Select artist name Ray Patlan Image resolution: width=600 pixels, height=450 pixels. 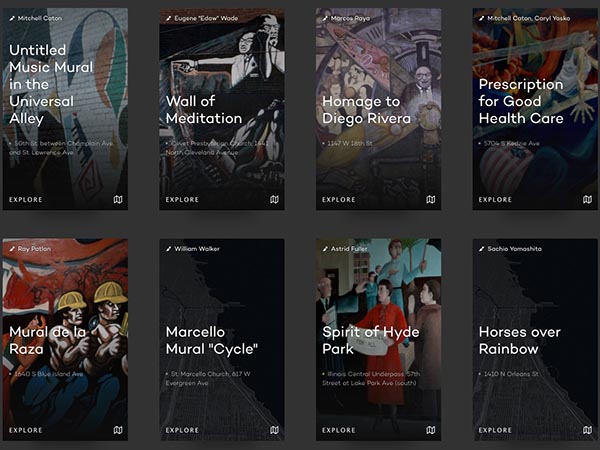pos(34,249)
